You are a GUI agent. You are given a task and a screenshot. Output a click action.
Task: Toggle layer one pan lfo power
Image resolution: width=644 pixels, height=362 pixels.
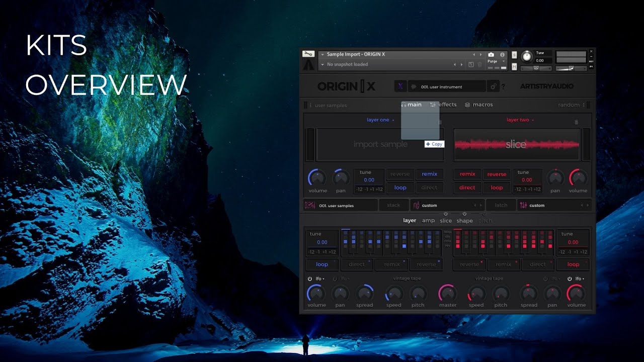point(336,279)
